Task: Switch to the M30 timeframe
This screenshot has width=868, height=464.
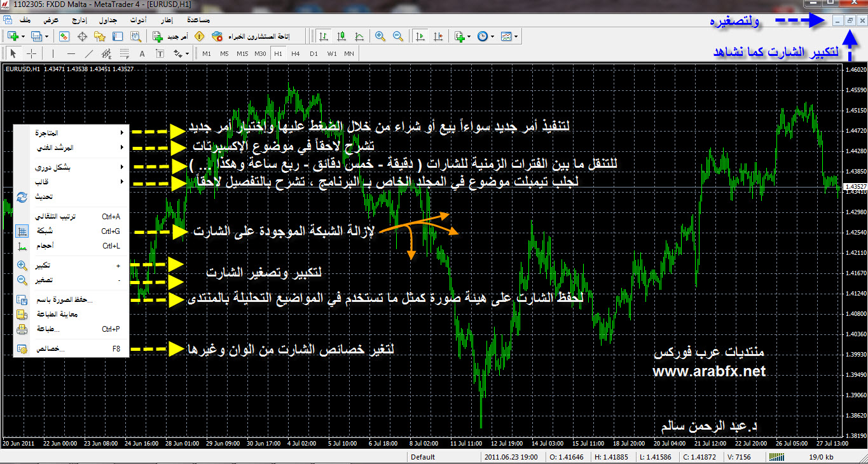Action: (x=260, y=53)
